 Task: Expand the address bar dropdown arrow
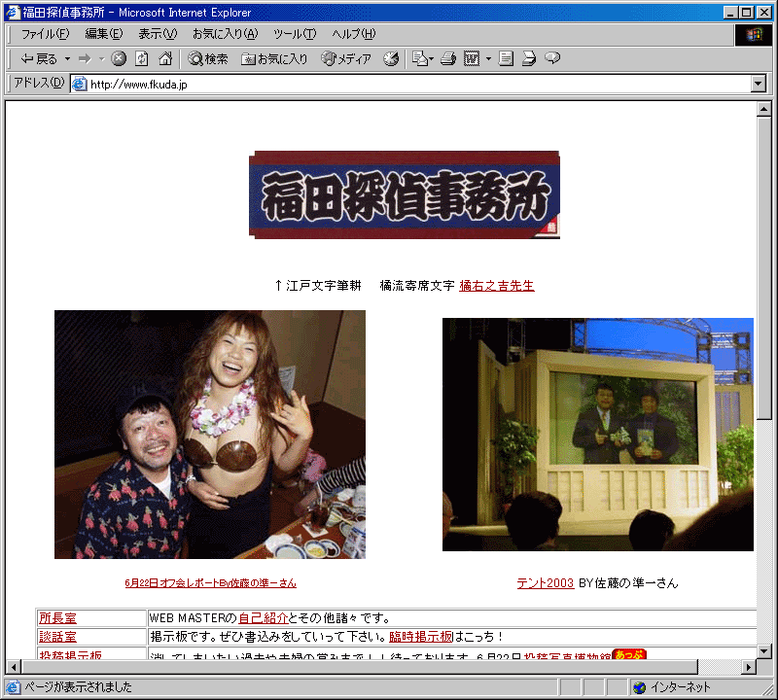(759, 84)
